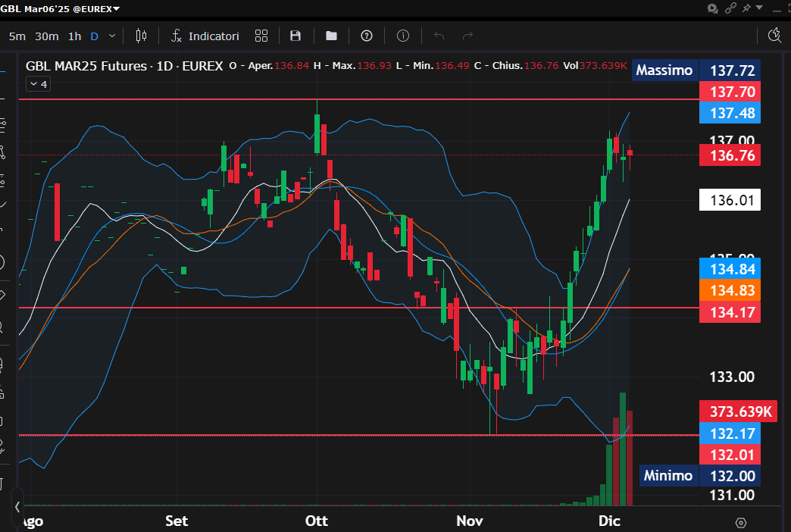The width and height of the screenshot is (791, 532).
Task: Collapse the indicator legend showing 4
Action: point(38,84)
